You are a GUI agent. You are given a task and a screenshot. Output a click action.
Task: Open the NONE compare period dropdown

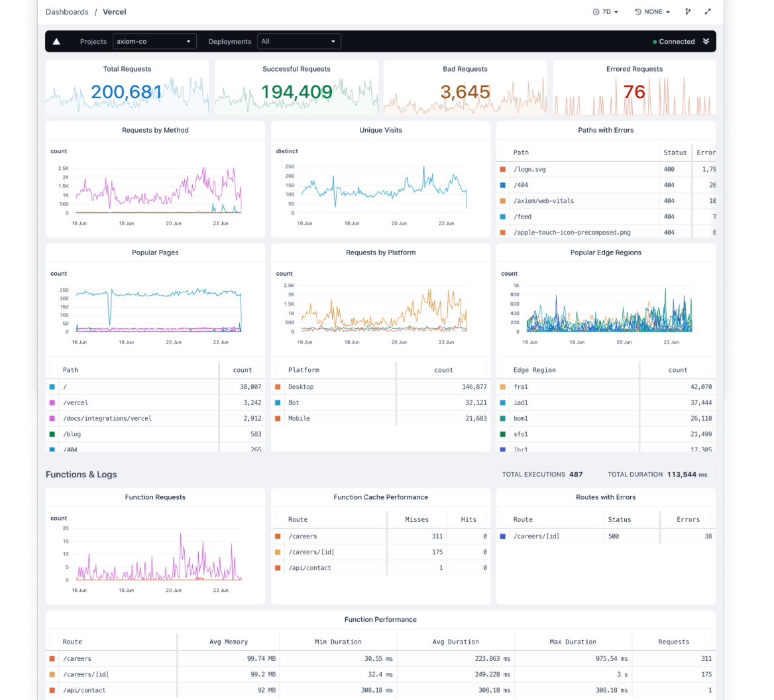click(652, 12)
